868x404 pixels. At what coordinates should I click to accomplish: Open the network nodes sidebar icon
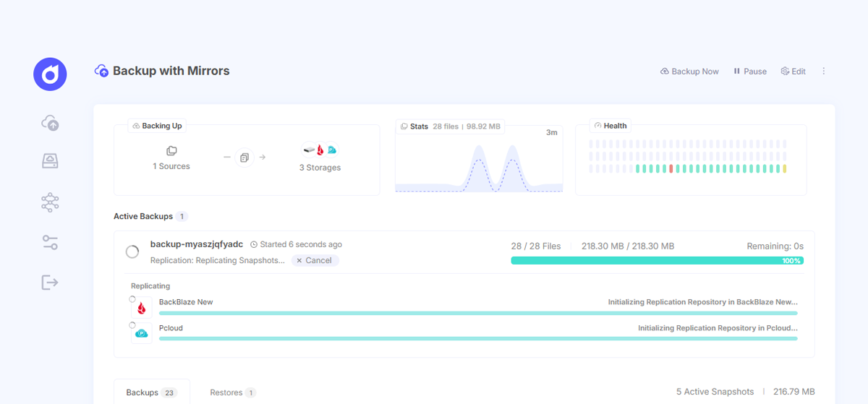[x=50, y=202]
